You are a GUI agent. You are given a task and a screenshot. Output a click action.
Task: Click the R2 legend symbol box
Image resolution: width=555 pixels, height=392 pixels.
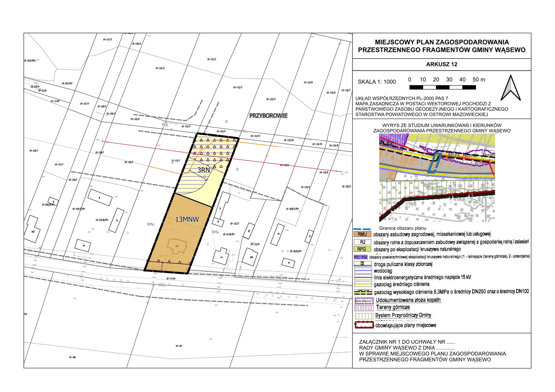pos(362,242)
